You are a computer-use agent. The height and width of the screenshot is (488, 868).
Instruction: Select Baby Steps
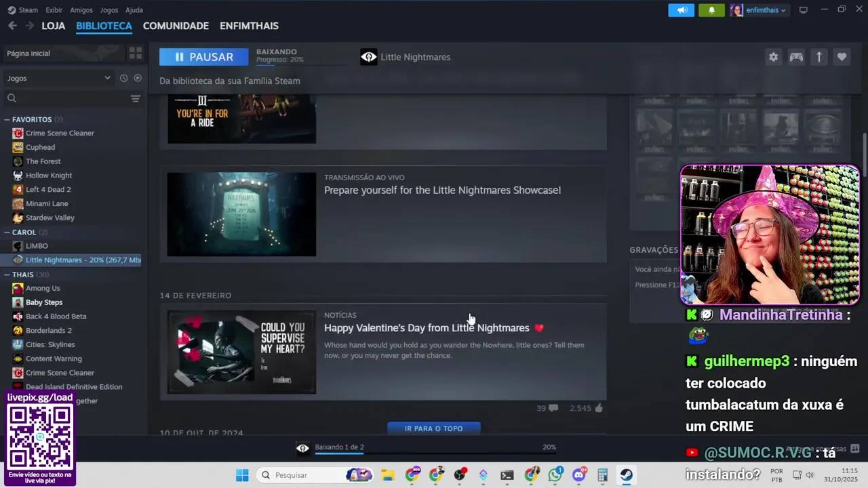coord(44,302)
